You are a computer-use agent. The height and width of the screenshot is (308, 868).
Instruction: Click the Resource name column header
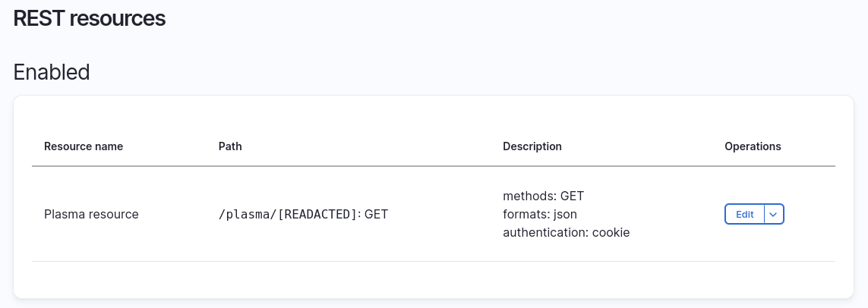84,146
